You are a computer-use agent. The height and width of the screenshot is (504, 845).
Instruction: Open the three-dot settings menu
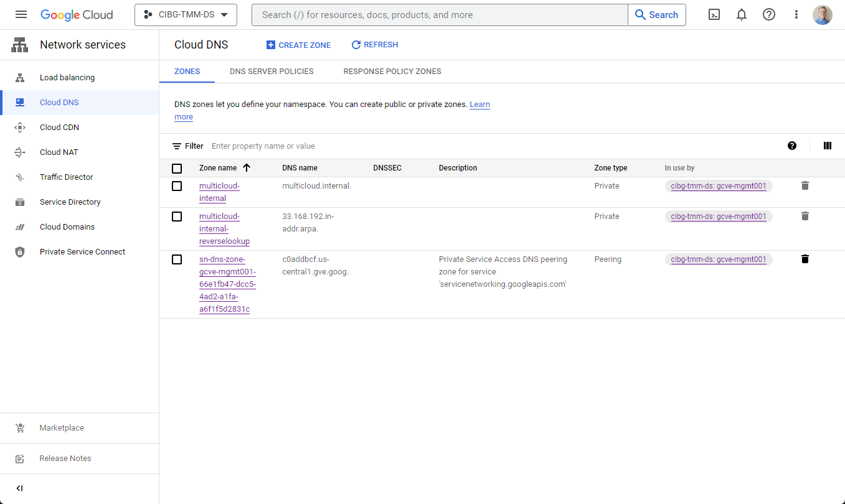point(796,14)
